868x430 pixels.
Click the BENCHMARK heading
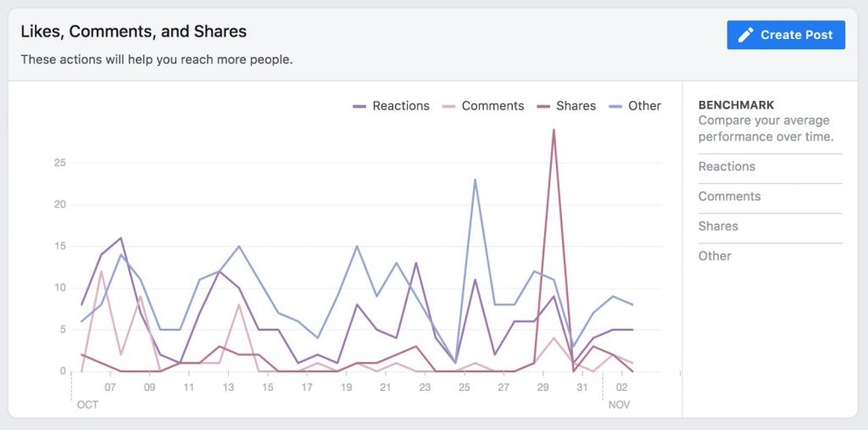click(737, 105)
